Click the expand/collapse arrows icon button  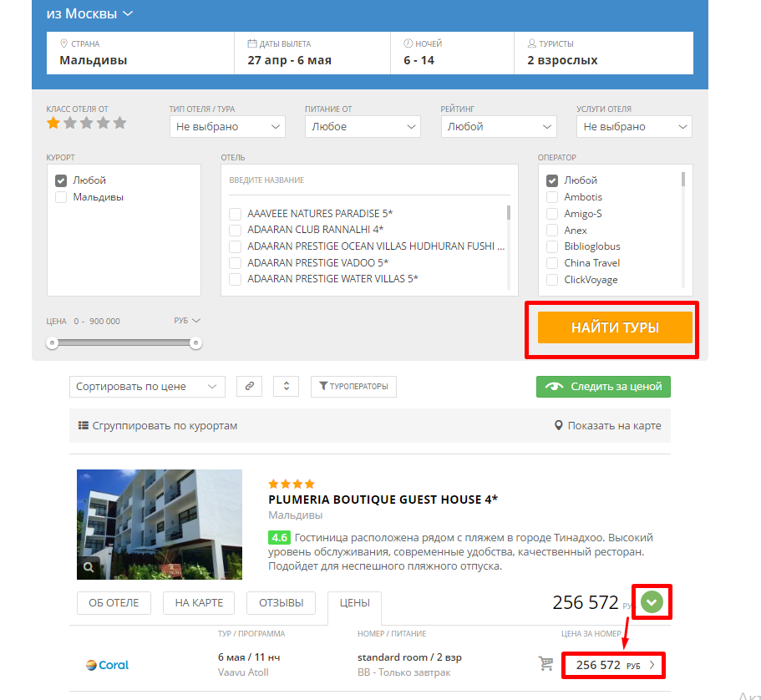point(286,387)
